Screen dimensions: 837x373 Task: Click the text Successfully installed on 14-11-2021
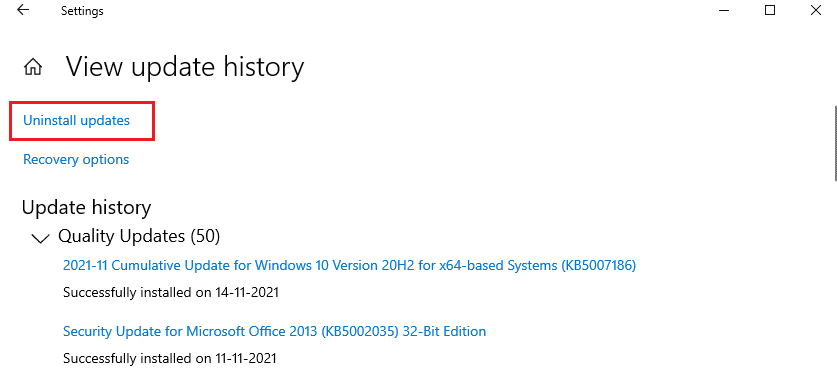tap(171, 292)
